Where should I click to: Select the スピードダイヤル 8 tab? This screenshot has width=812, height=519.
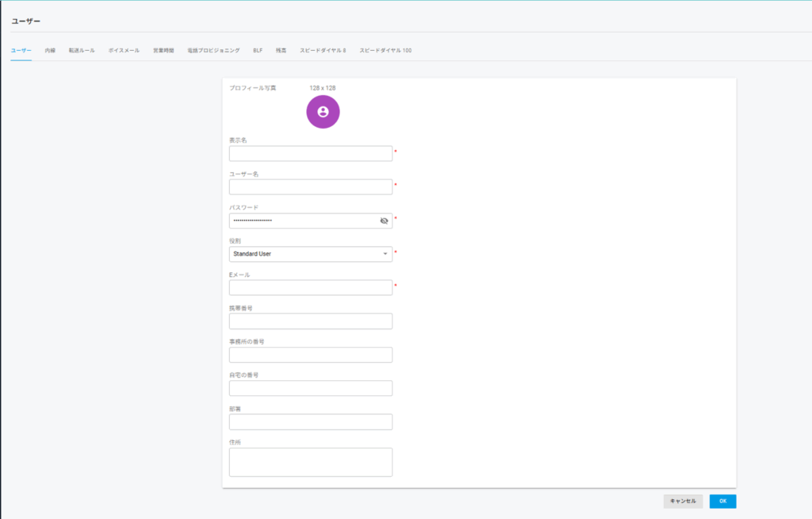coord(323,51)
